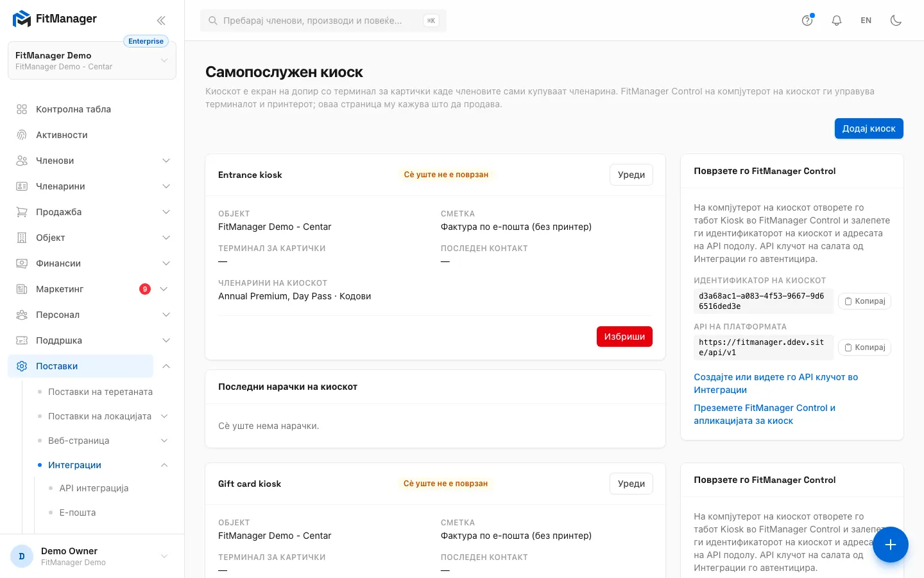The image size is (924, 578).
Task: Click the Членови people icon
Action: 22,161
